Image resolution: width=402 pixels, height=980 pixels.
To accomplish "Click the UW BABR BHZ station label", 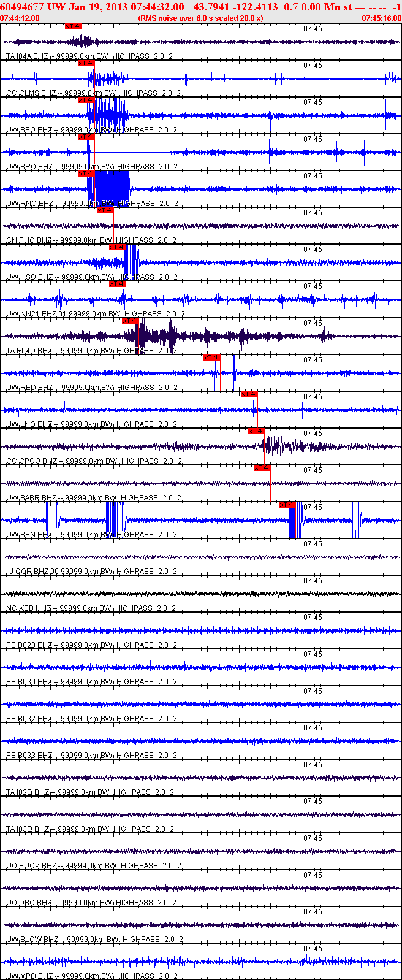I will [31, 498].
